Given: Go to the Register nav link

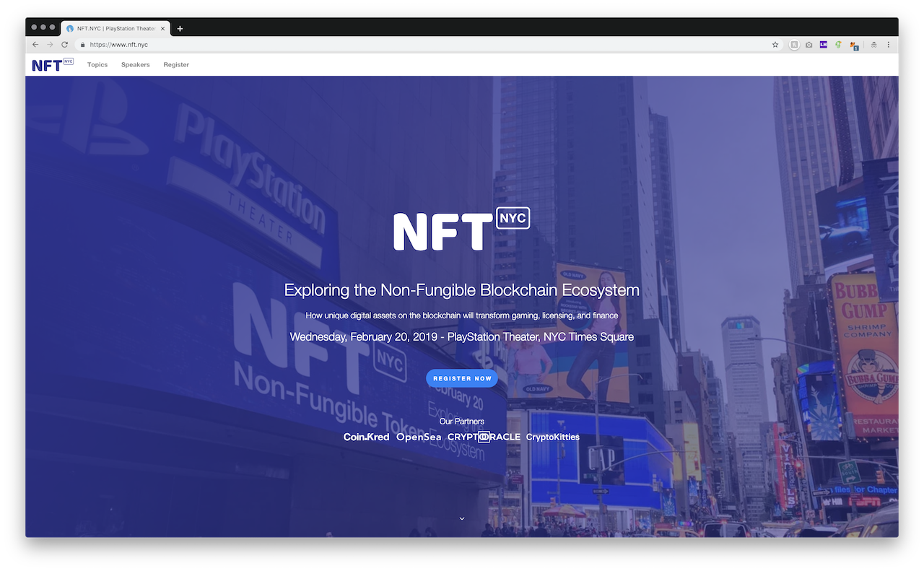Looking at the screenshot, I should 176,65.
